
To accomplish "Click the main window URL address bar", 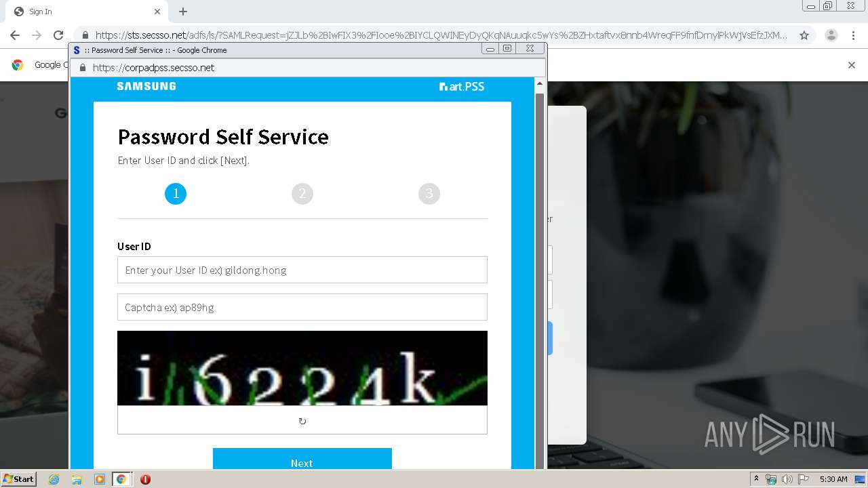I will (x=441, y=35).
